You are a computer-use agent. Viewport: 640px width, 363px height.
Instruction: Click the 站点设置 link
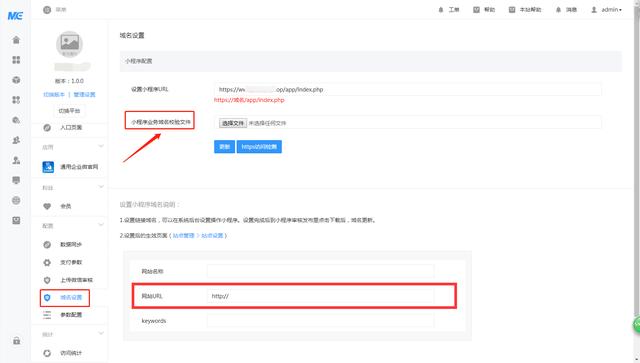212,236
